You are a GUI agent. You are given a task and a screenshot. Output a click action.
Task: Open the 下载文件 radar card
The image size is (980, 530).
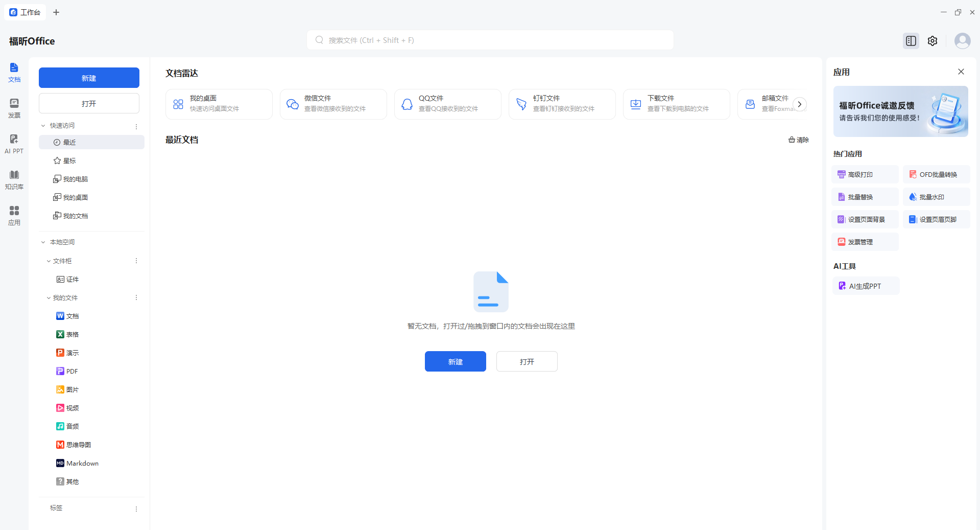(677, 104)
